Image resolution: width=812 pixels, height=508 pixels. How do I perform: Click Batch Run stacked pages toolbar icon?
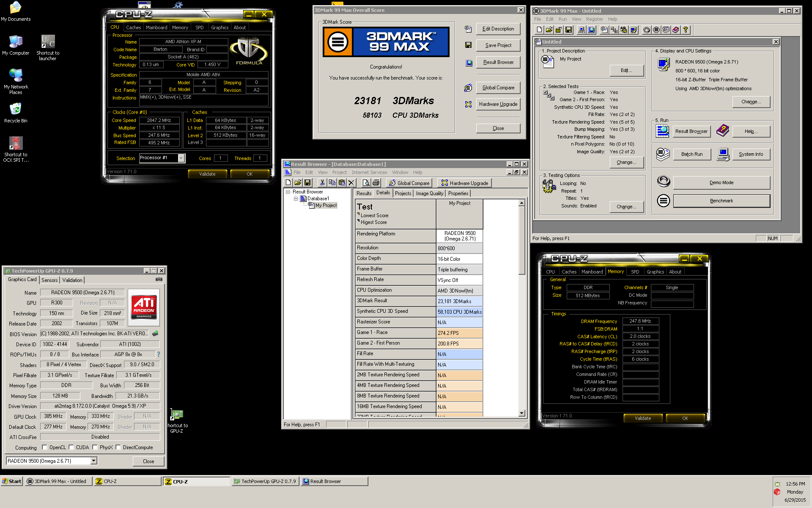666,30
